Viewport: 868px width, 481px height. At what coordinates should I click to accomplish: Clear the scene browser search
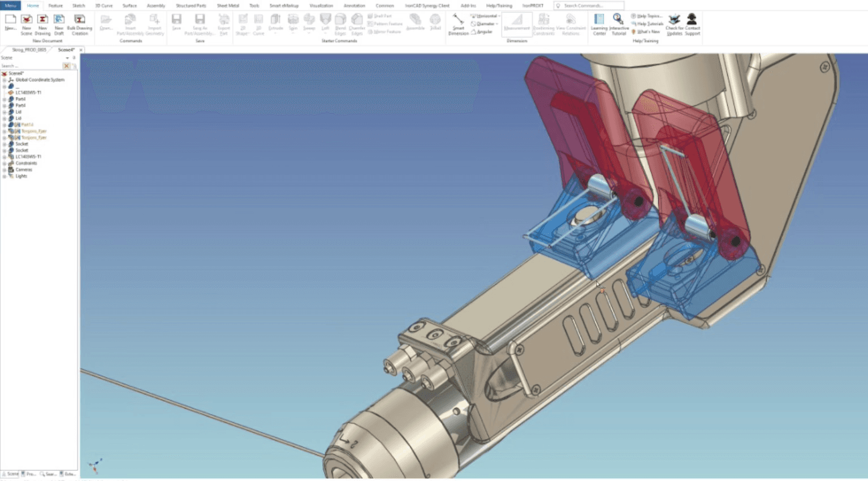click(66, 66)
